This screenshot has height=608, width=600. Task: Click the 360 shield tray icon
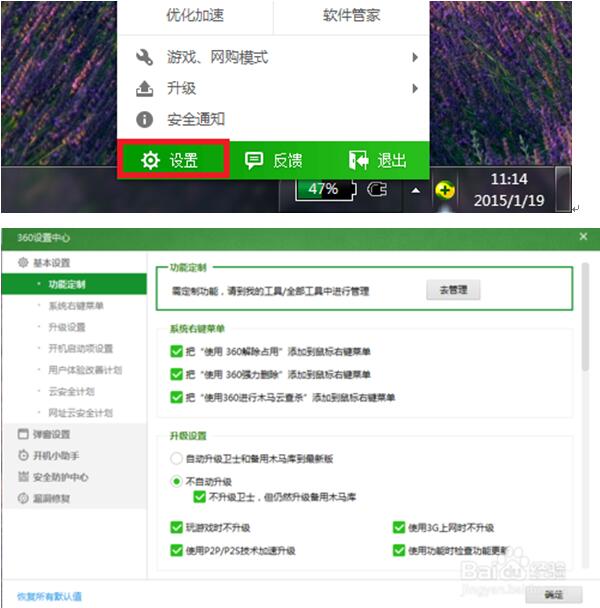tap(444, 190)
